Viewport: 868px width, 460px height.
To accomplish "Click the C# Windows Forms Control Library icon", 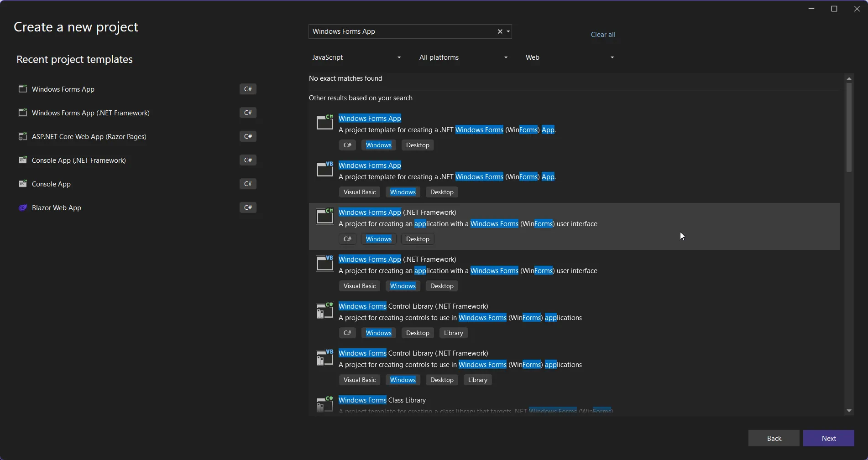I will click(x=325, y=311).
